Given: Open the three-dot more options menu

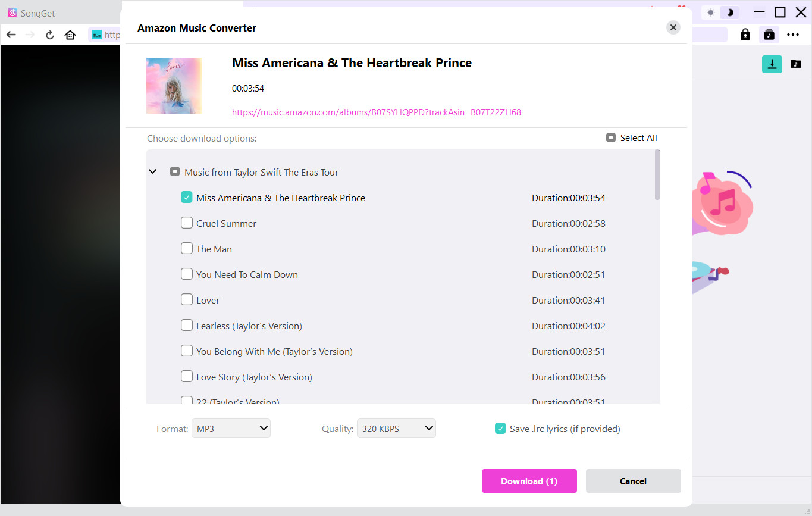Looking at the screenshot, I should pos(792,35).
